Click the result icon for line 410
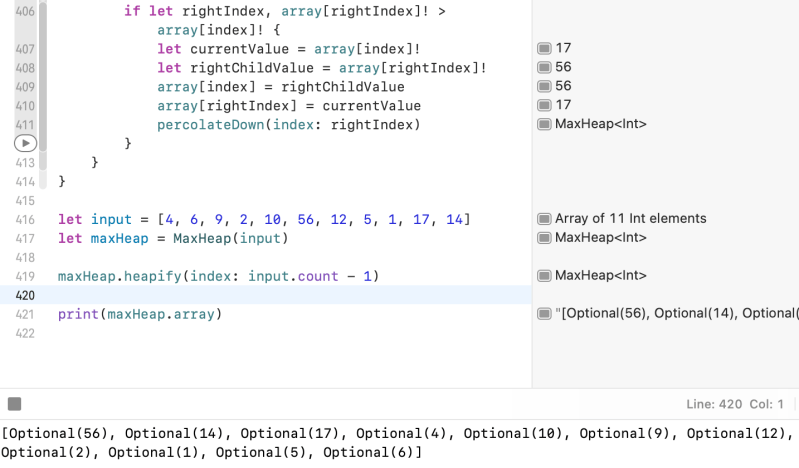The image size is (799, 468). pyautogui.click(x=544, y=105)
